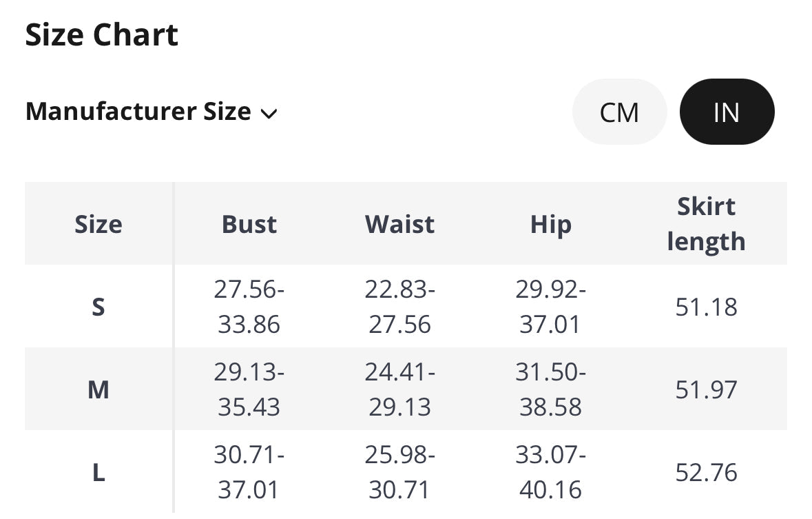Screen dimensions: 812x519
Task: Click the Bust column header
Action: pos(249,225)
